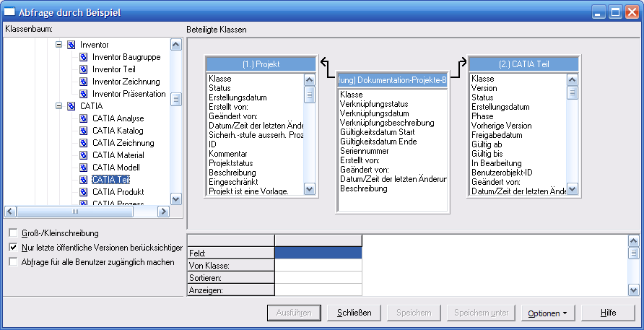Select Gültig ab in the CATIA Teil list
The image size is (644, 330).
(x=487, y=144)
